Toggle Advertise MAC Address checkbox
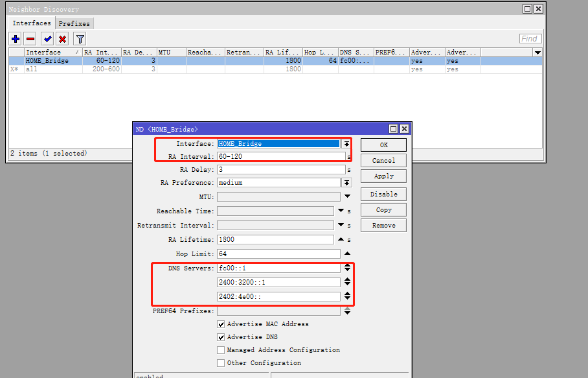The image size is (588, 378). 221,324
